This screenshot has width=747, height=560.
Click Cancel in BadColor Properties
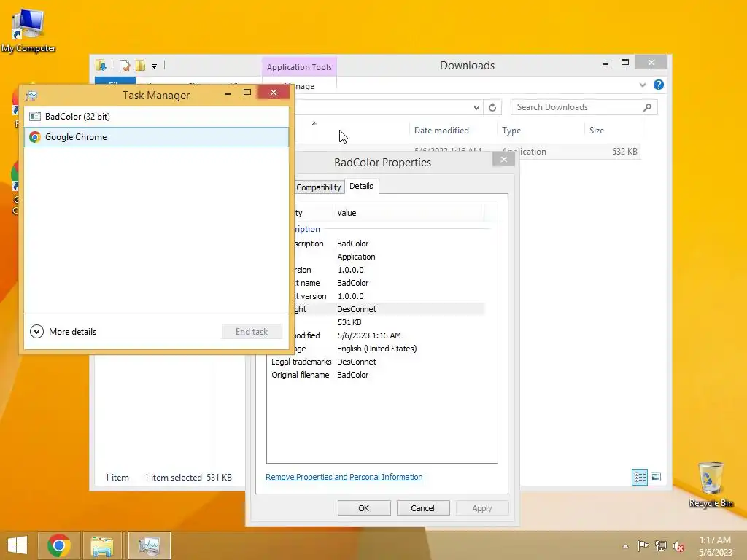[422, 508]
